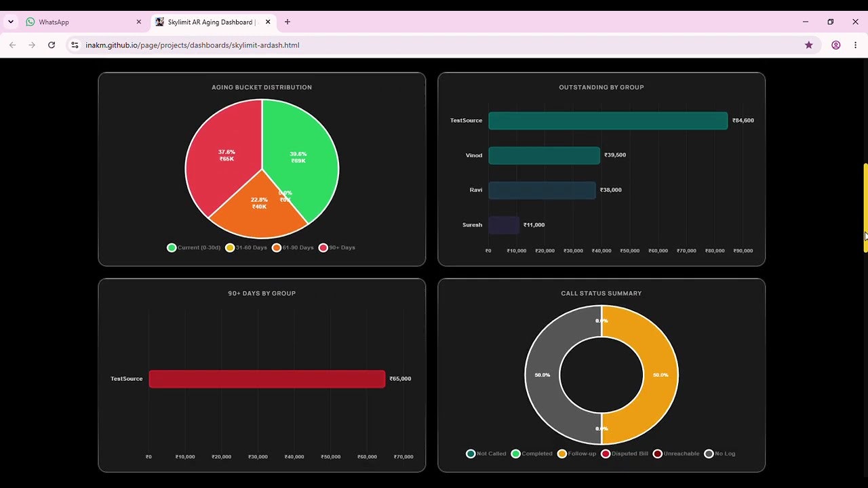Open the Chrome three-dot menu
The image size is (868, 488).
tap(855, 45)
